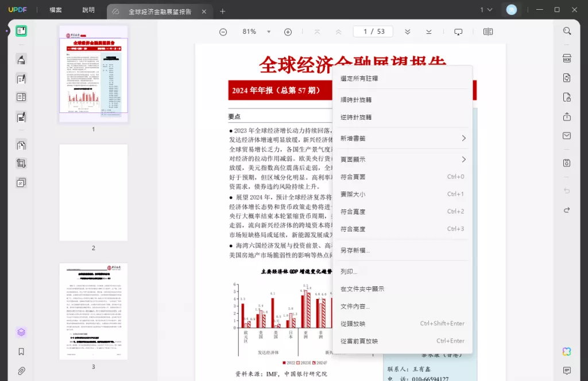Go to the next page

[408, 32]
